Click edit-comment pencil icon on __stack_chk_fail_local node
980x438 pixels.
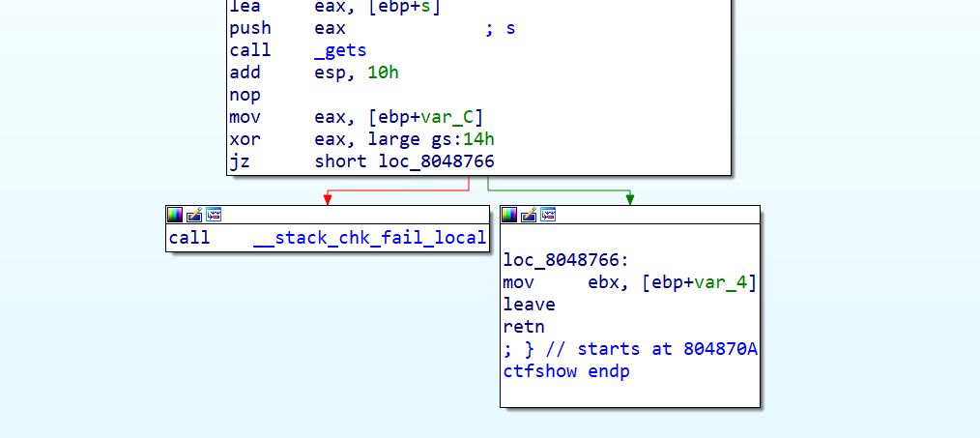click(194, 215)
